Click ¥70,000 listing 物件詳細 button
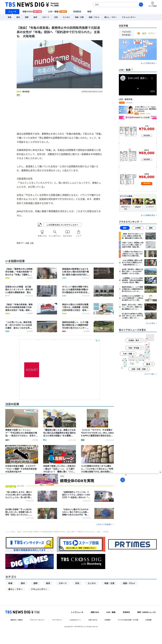Image resolution: width=162 pixels, height=644 pixels. point(146,136)
